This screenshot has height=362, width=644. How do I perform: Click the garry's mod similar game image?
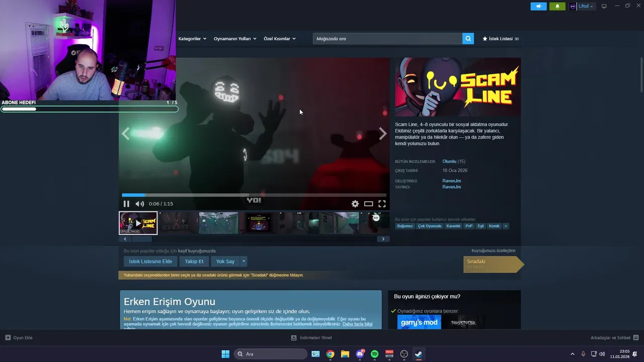click(419, 322)
